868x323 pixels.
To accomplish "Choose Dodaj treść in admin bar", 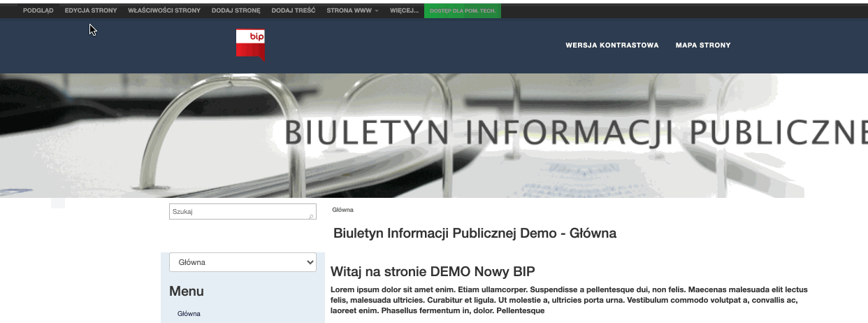I will [x=294, y=11].
